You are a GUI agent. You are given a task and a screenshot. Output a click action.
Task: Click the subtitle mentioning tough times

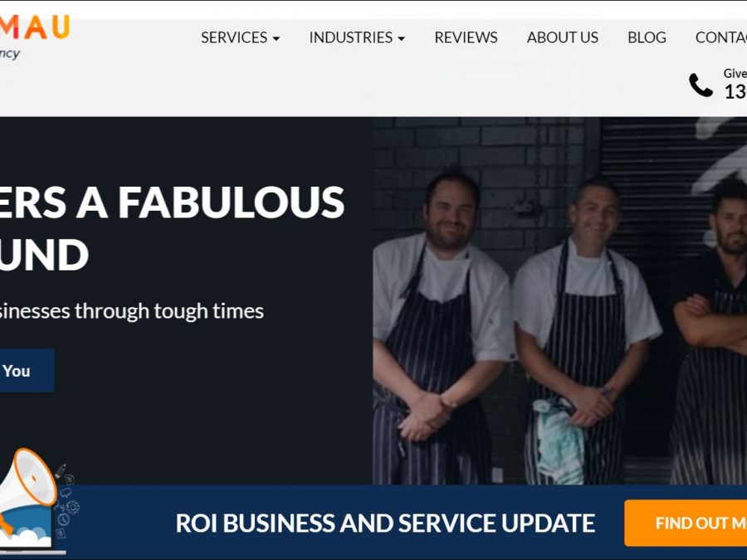click(x=132, y=311)
